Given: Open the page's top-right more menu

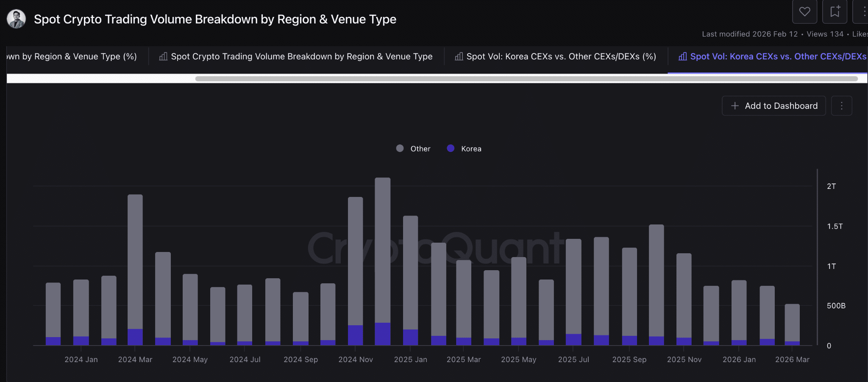Looking at the screenshot, I should [x=863, y=11].
